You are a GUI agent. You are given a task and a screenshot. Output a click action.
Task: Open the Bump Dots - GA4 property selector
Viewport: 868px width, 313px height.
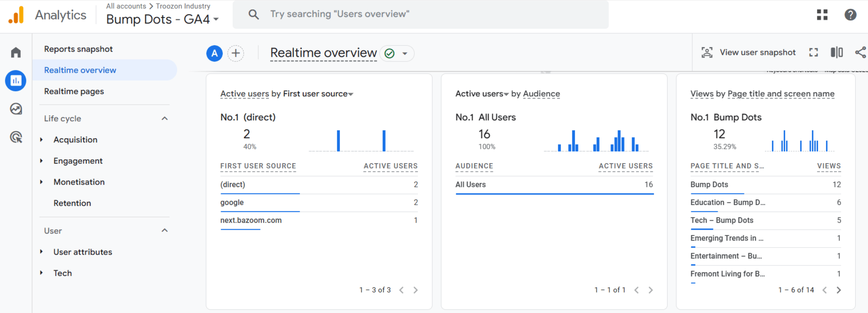click(x=163, y=19)
